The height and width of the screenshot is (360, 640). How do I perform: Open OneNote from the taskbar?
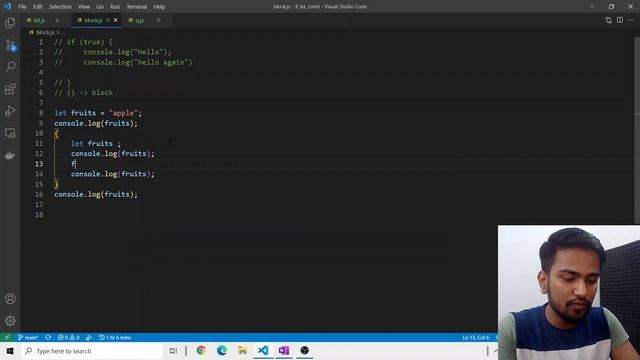coord(284,351)
